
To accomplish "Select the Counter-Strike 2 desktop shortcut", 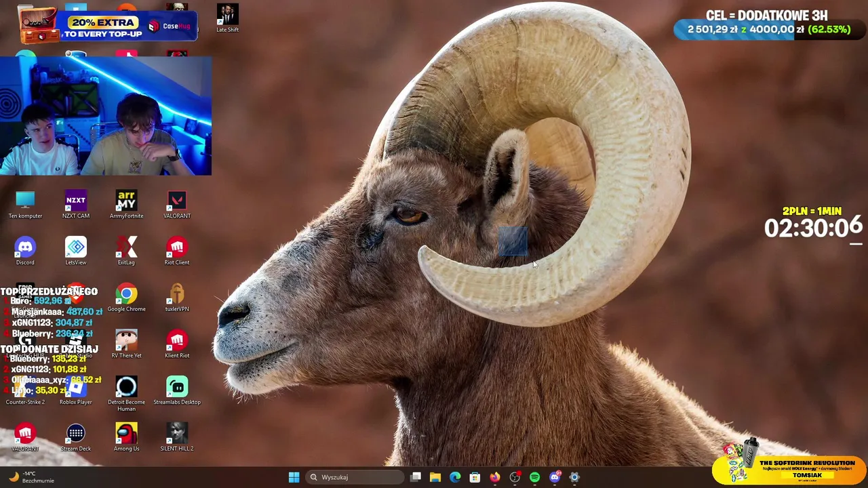I will [25, 391].
